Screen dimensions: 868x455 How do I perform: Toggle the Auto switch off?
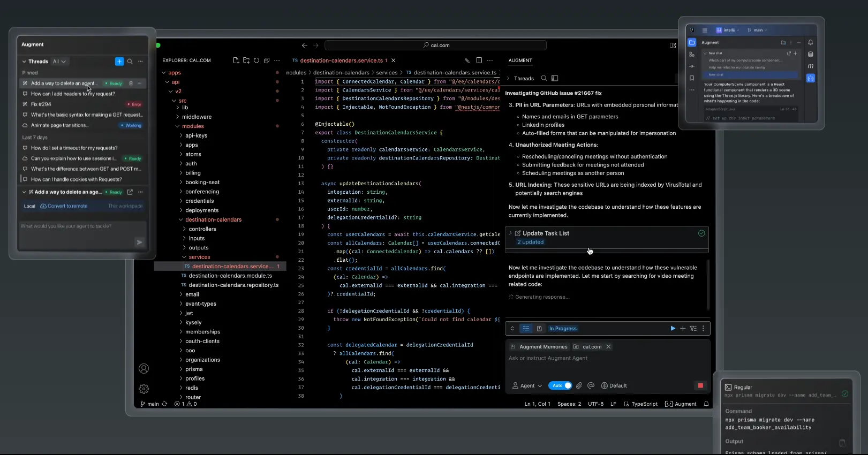coord(561,385)
